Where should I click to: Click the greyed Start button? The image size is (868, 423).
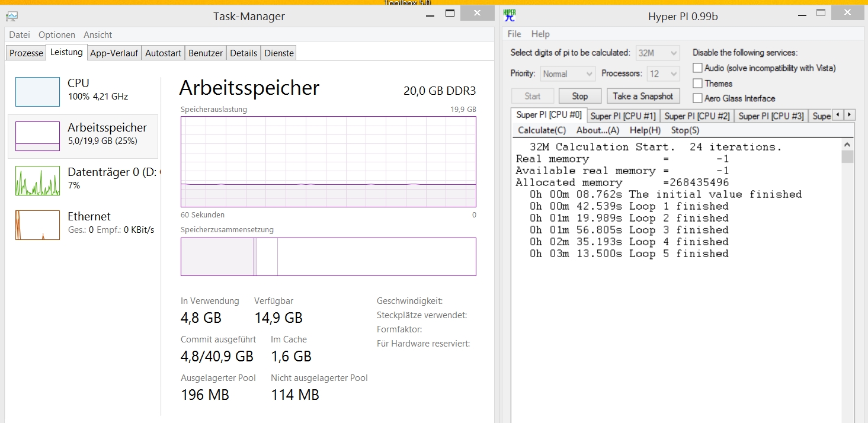point(533,96)
